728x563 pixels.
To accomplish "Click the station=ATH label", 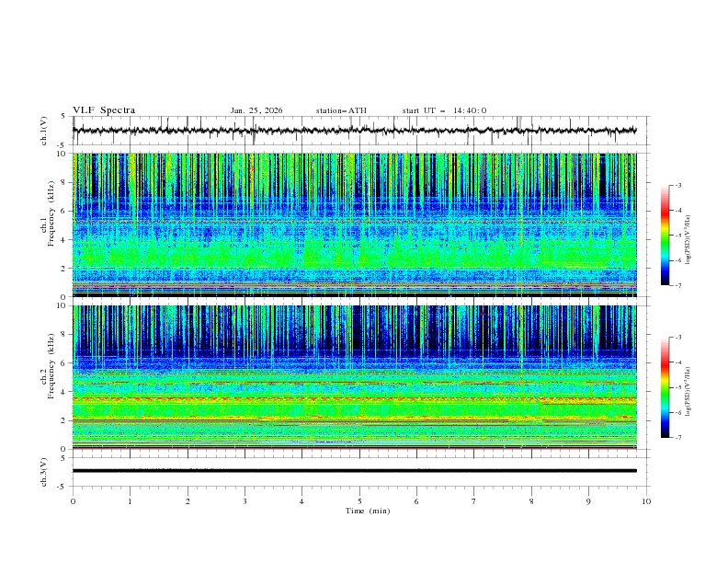I will click(341, 110).
